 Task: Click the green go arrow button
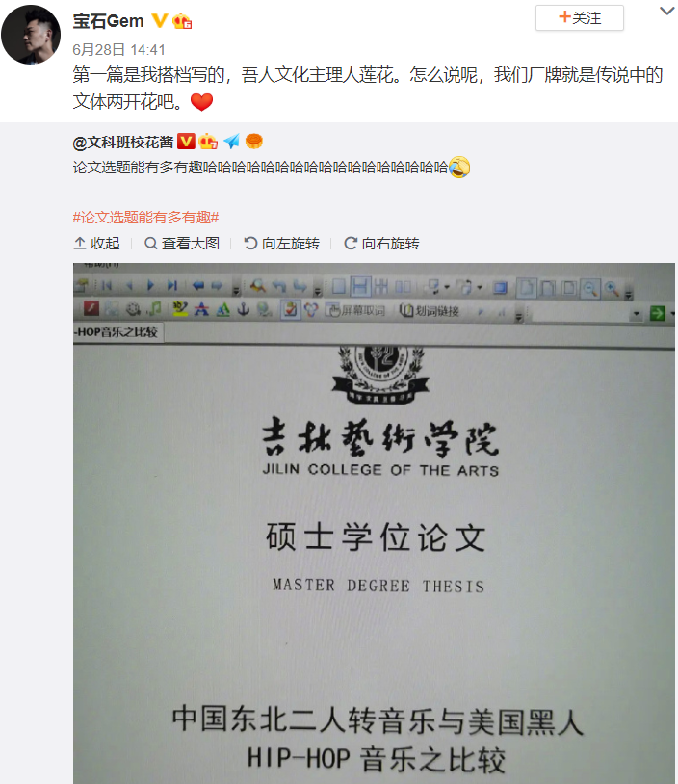(x=657, y=313)
